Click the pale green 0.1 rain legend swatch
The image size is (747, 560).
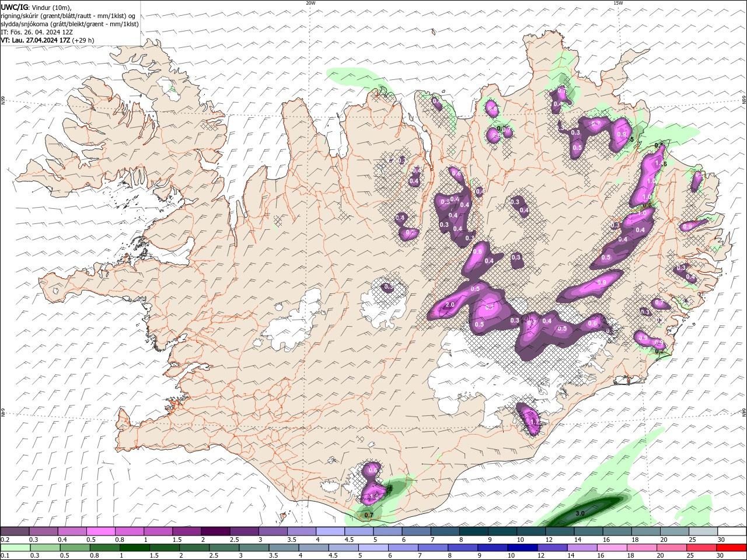pos(15,548)
